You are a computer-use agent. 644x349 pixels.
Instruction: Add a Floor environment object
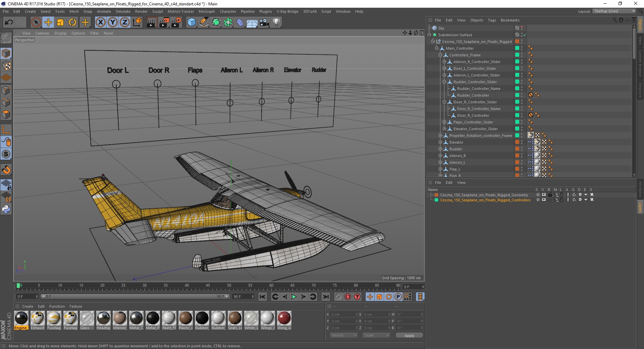[x=252, y=22]
